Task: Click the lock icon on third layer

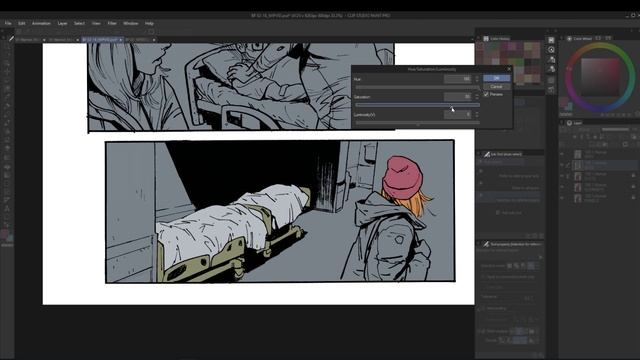Action: click(x=633, y=176)
